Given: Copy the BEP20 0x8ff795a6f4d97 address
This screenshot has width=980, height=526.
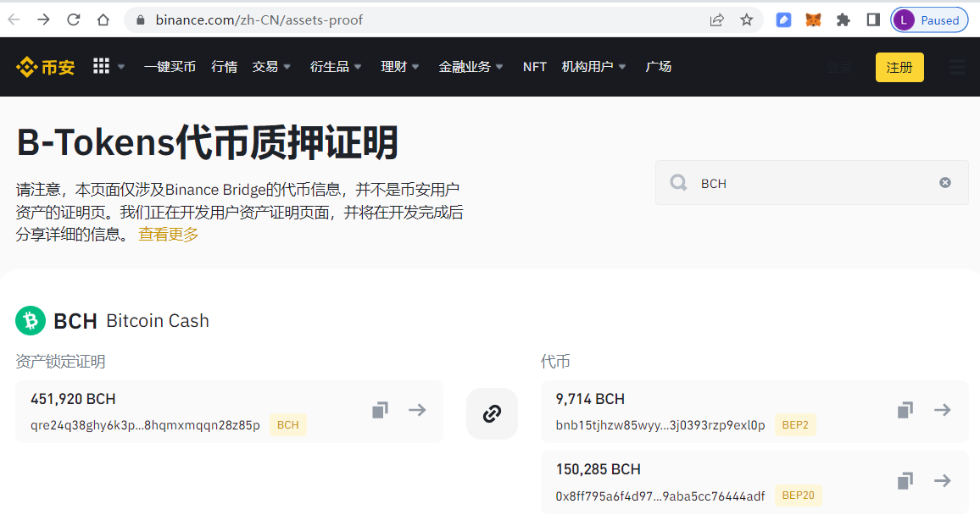Looking at the screenshot, I should (905, 481).
